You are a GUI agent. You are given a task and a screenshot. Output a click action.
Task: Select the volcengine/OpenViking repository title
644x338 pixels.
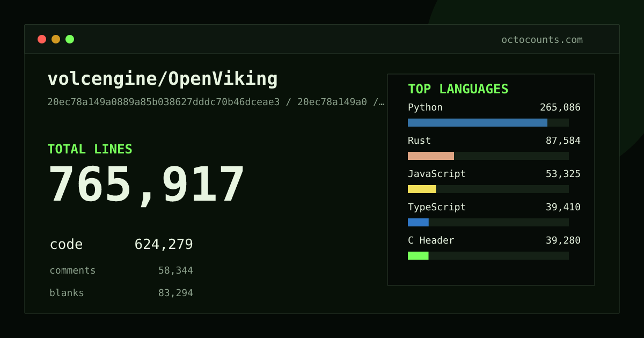[x=163, y=79]
